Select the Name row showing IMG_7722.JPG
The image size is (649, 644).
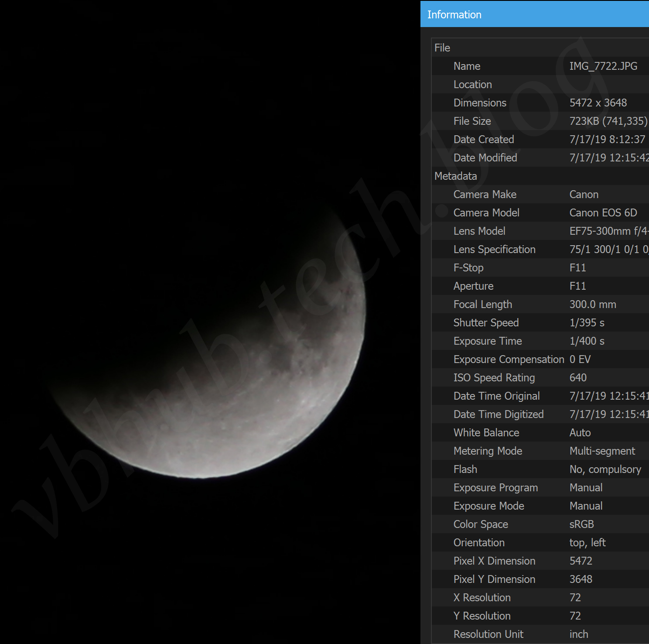coord(541,66)
